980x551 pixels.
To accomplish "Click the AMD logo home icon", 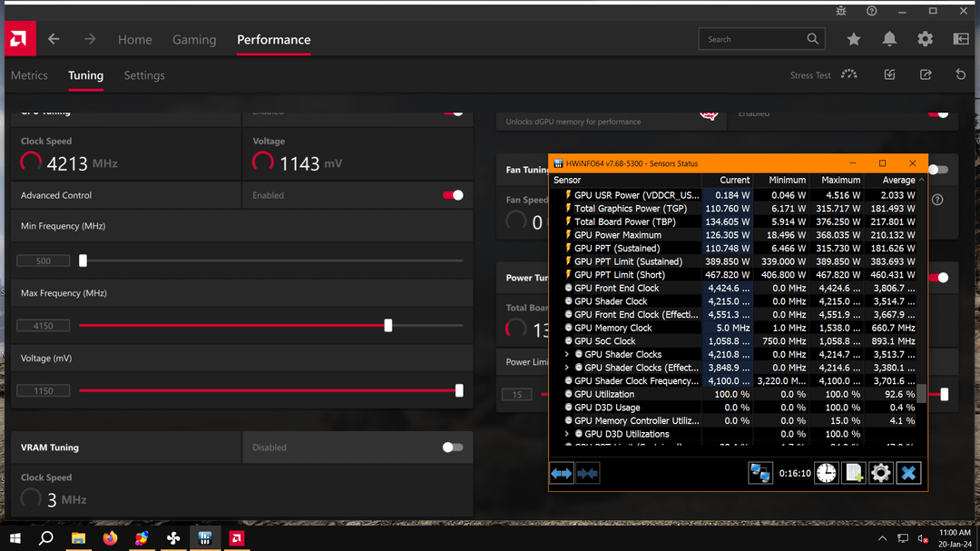I will tap(19, 39).
